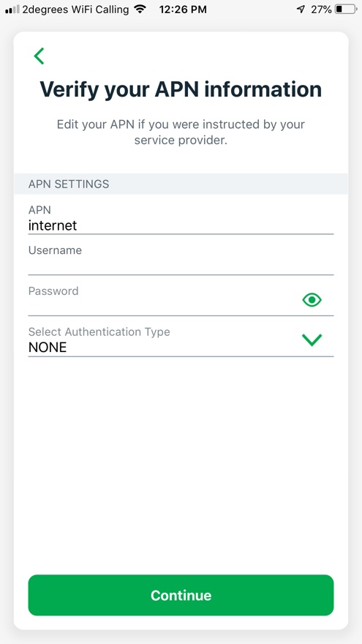Screen dimensions: 362x644
Task: Tap the cellular signal bars icon
Action: pyautogui.click(x=12, y=10)
